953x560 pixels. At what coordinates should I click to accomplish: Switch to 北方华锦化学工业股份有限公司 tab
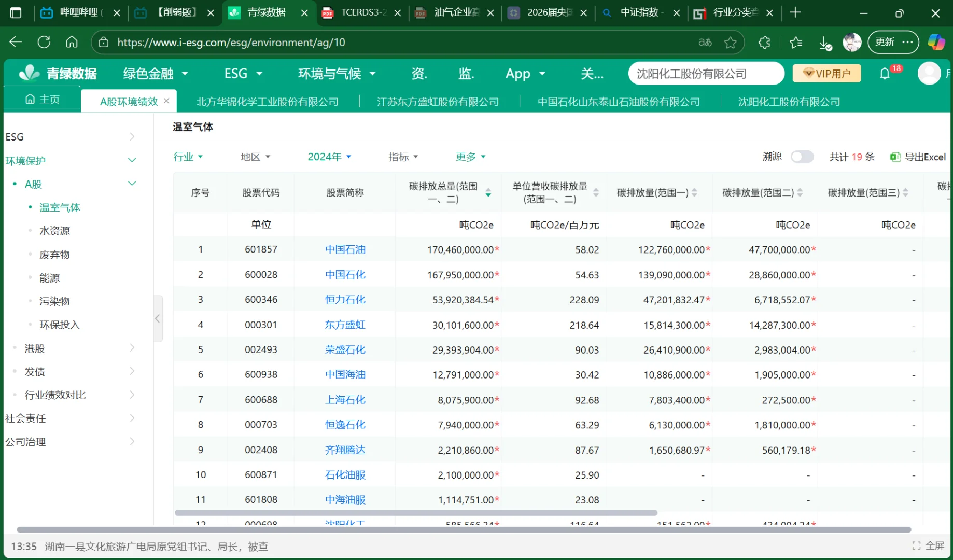[x=267, y=102]
